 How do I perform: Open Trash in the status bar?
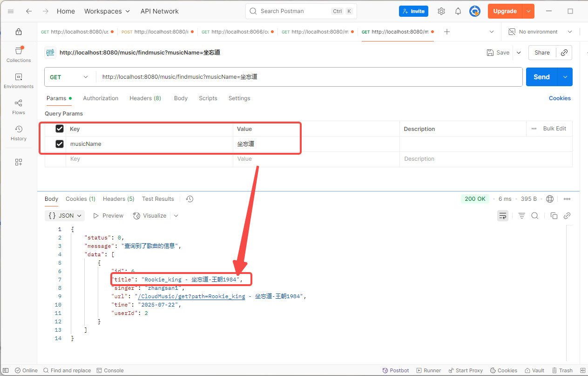click(562, 370)
